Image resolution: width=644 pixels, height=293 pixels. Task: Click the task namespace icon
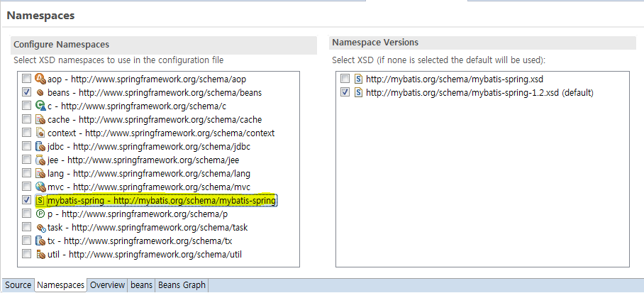[x=40, y=227]
